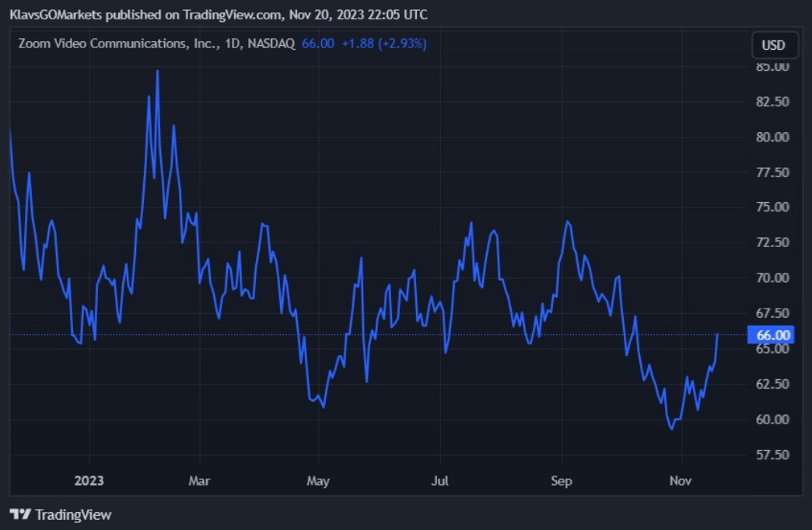
Task: Click the 67.50 price axis label
Action: [x=772, y=313]
